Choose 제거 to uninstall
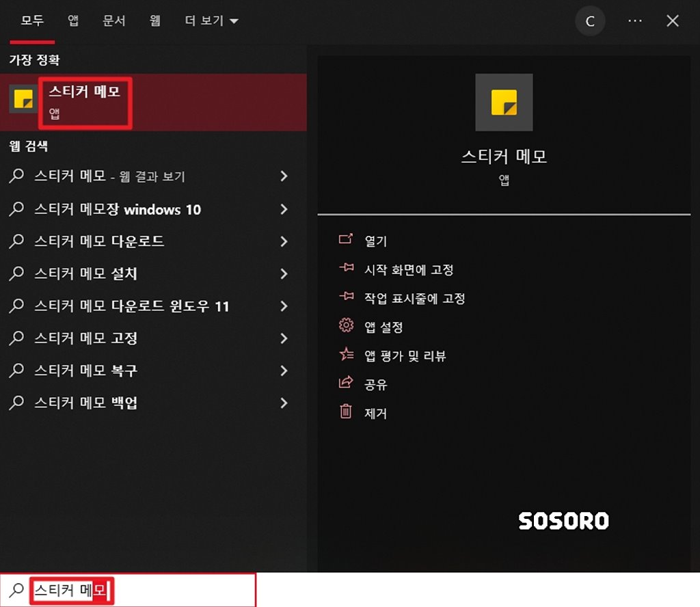 (x=375, y=413)
